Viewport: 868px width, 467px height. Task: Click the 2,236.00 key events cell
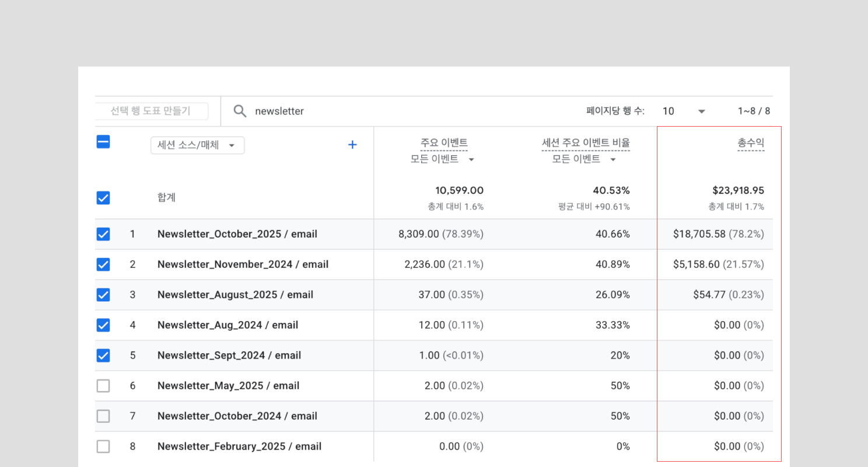pyautogui.click(x=444, y=264)
